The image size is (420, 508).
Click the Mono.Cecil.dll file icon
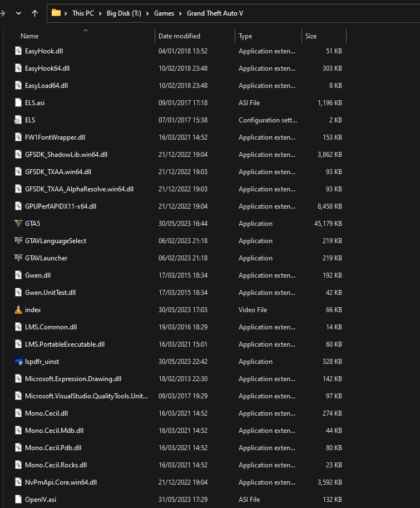click(18, 413)
